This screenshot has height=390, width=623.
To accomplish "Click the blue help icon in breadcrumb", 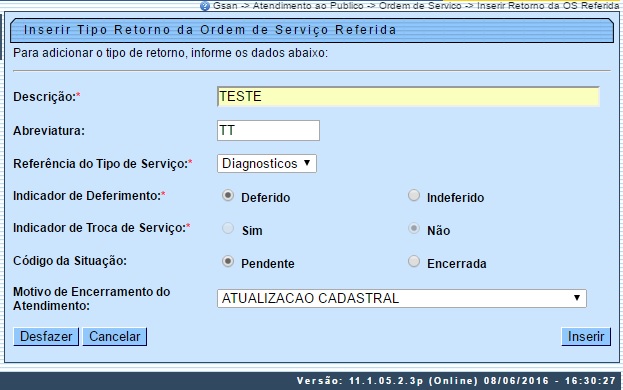I will [x=205, y=6].
